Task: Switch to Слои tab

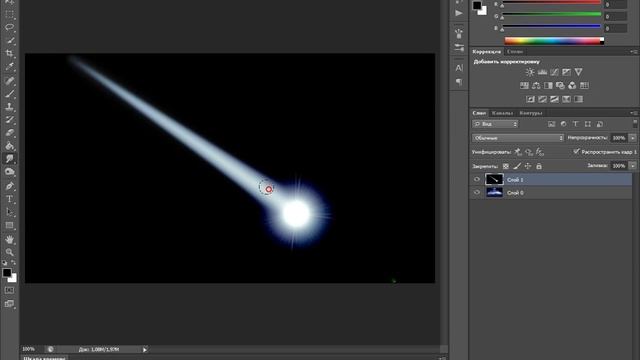Action: coord(479,113)
